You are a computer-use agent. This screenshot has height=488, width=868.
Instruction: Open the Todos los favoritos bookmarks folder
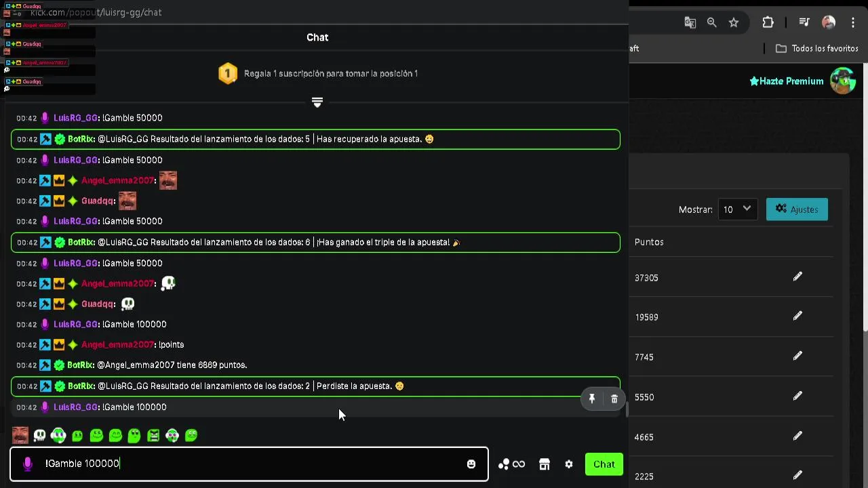coord(817,49)
